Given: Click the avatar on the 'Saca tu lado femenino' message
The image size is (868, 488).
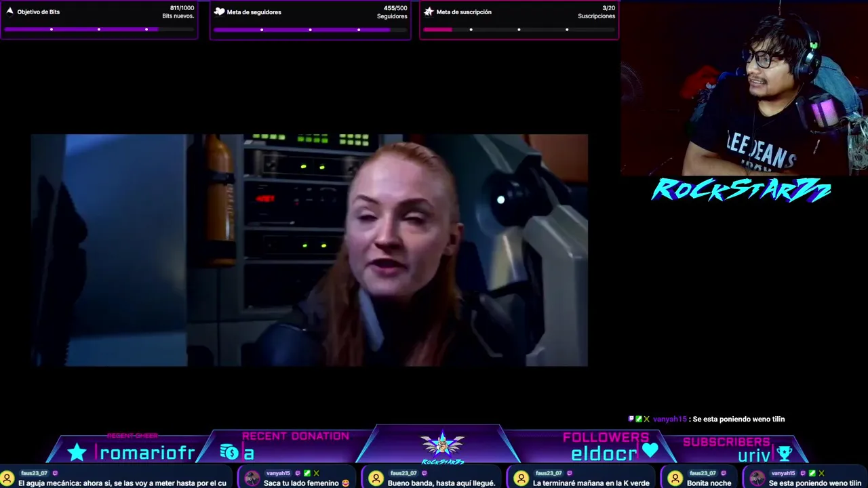Looking at the screenshot, I should click(252, 479).
